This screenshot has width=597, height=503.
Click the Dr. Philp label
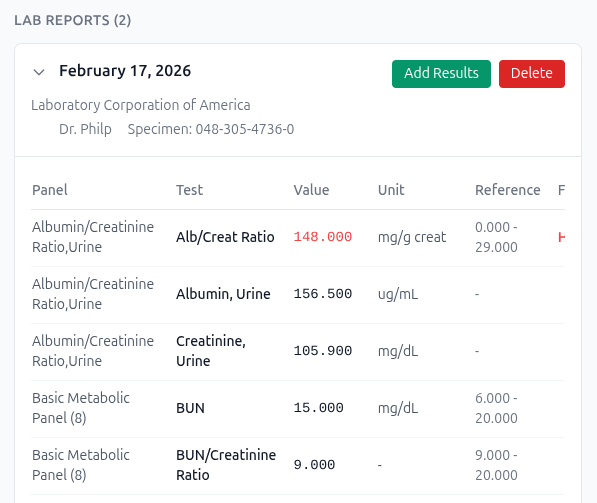coord(85,129)
